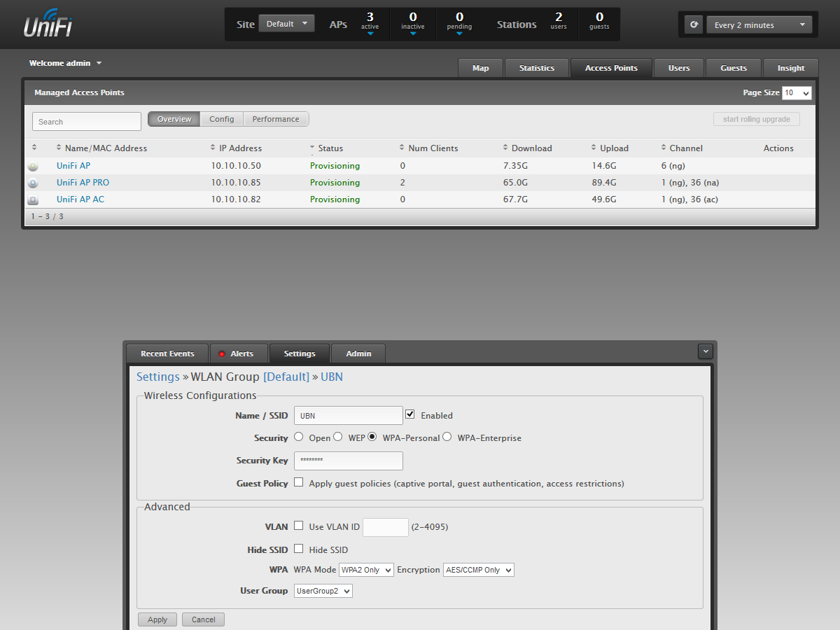840x630 pixels.
Task: Expand the pending APs arrow
Action: point(459,33)
